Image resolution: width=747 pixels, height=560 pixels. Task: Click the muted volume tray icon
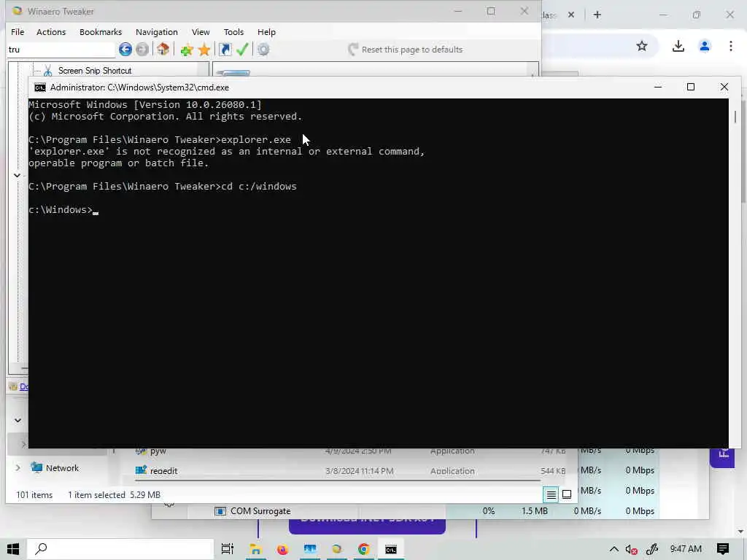(x=631, y=550)
